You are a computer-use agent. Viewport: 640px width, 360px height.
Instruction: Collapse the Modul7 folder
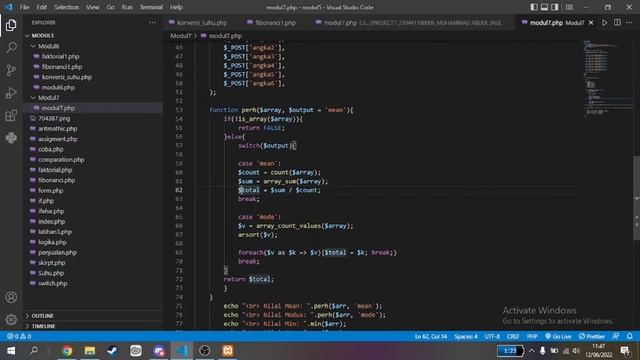click(x=49, y=98)
